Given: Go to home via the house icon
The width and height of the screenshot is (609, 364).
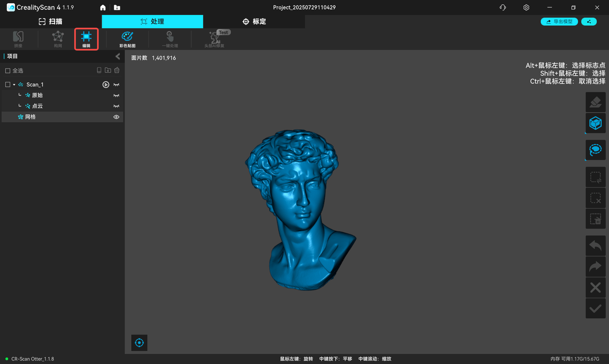Looking at the screenshot, I should (x=103, y=8).
